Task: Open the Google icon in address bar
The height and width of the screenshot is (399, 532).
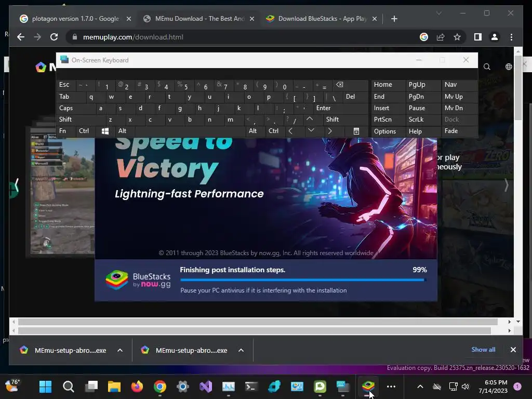Action: click(424, 37)
